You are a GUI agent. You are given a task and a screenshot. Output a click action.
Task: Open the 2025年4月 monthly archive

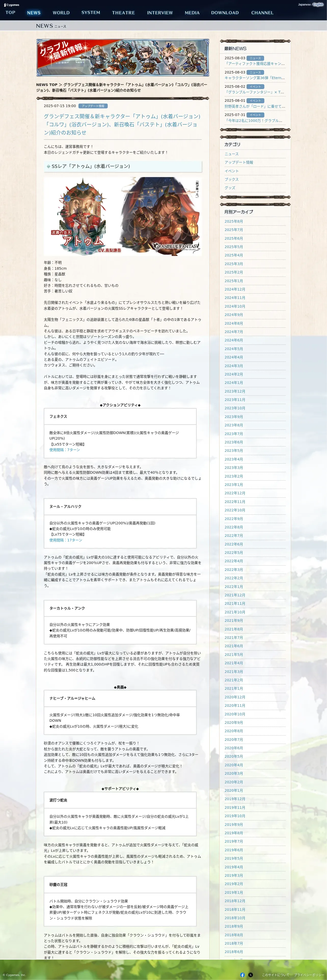[233, 255]
